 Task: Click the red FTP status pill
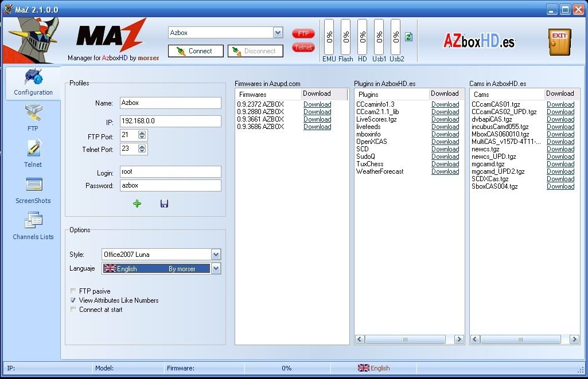(303, 34)
